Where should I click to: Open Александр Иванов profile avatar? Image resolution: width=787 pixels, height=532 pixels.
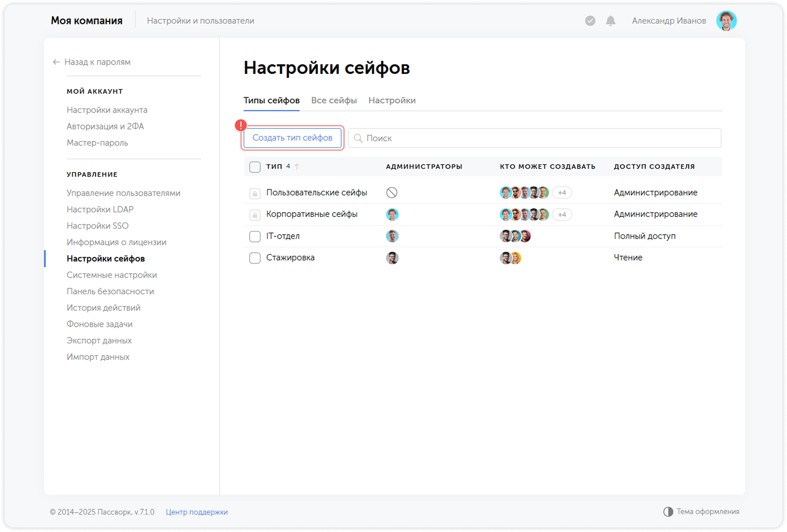tap(726, 21)
